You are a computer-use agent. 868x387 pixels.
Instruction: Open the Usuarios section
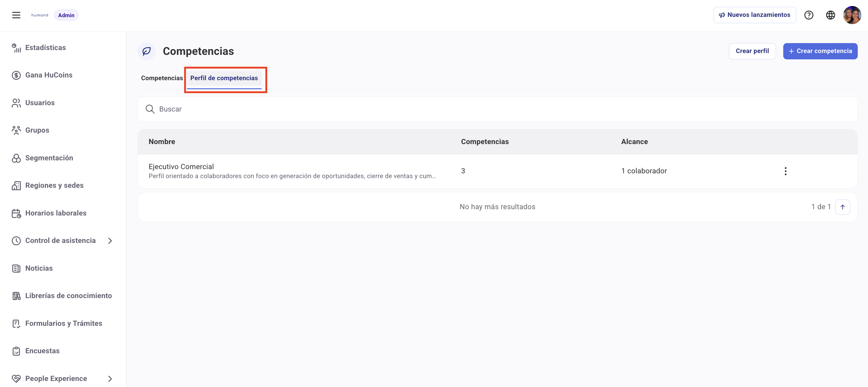click(x=40, y=103)
